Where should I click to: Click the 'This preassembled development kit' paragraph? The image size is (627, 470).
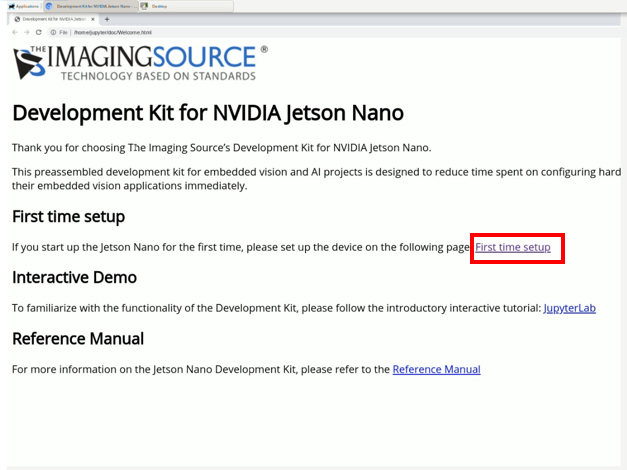(x=316, y=179)
